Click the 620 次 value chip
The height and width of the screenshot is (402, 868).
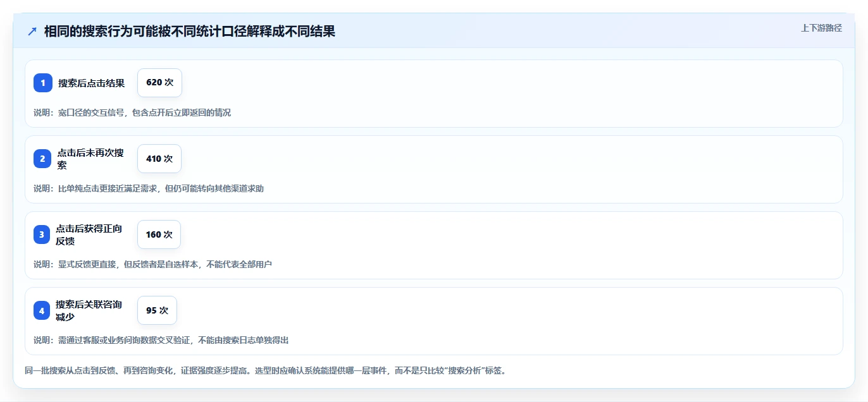pyautogui.click(x=159, y=83)
